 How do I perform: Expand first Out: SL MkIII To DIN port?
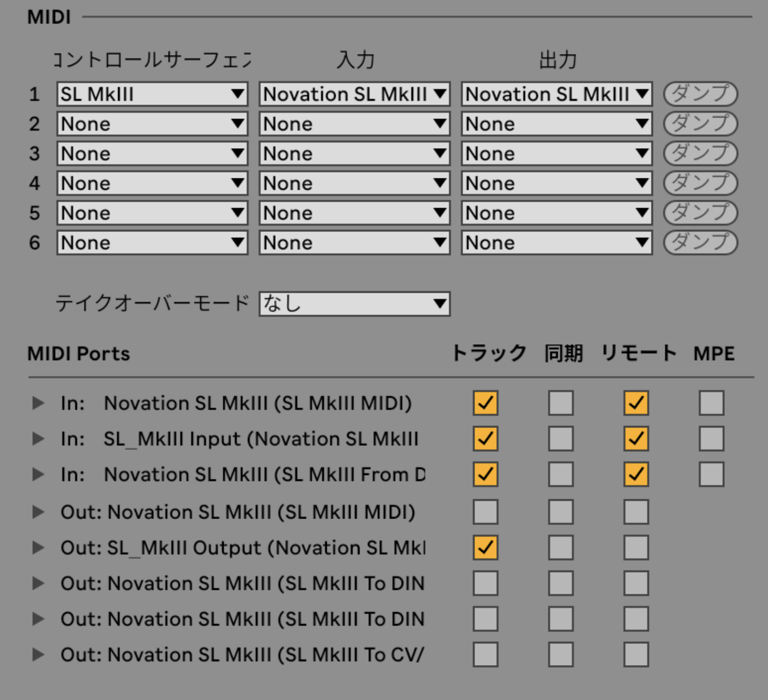(38, 584)
